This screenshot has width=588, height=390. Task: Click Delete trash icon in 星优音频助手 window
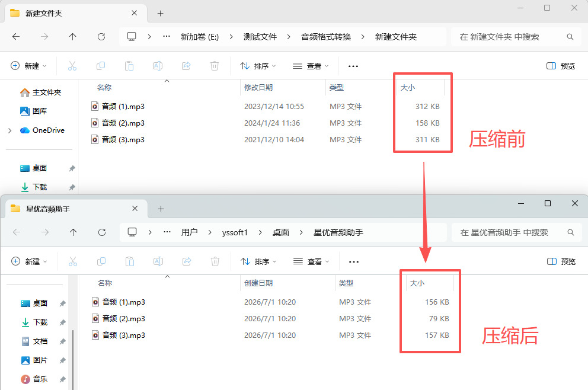coord(215,261)
